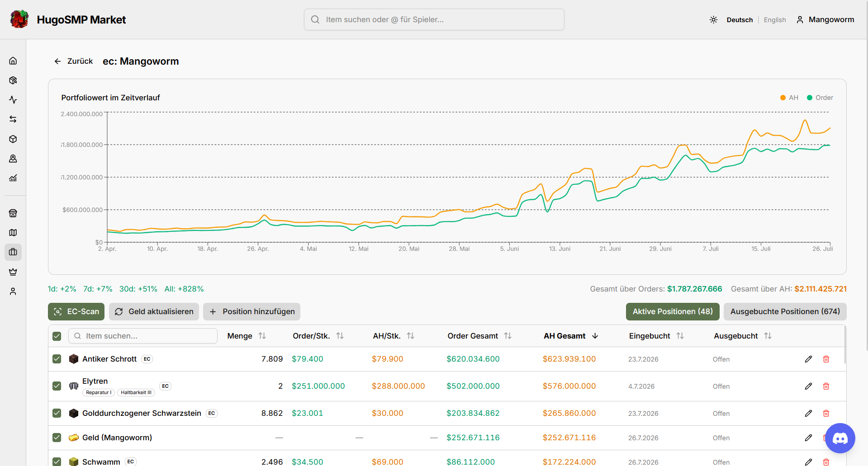The image size is (868, 466).
Task: Edit the Elytren position
Action: tap(808, 386)
